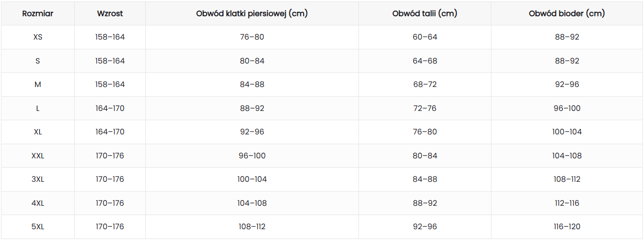The width and height of the screenshot is (644, 240).
Task: Click chest value 76–80
Action: (x=252, y=37)
